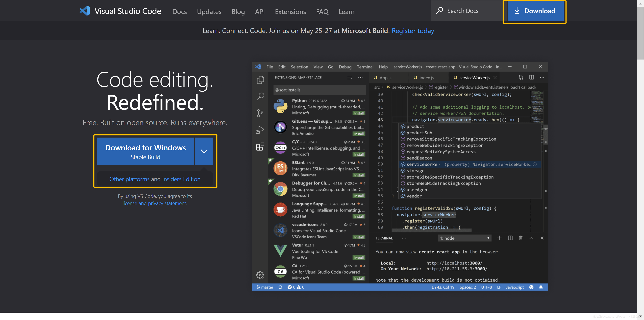The width and height of the screenshot is (644, 320).
Task: Collapse terminal panel with chevron up icon
Action: coord(531,238)
